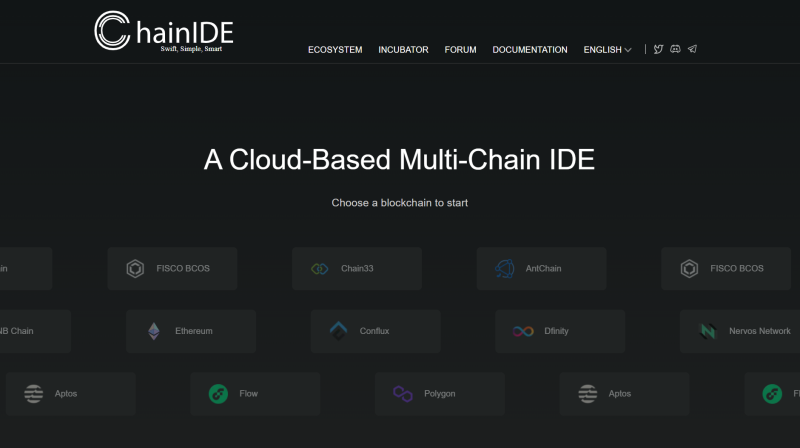Click the Dfinity infinity icon
This screenshot has width=800, height=448.
tap(523, 331)
